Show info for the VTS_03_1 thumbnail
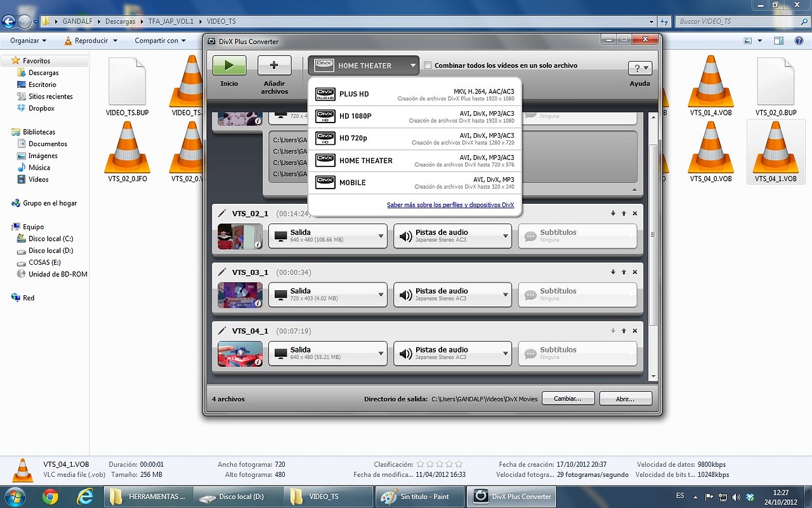Viewport: 812px width, 508px height. tap(258, 303)
